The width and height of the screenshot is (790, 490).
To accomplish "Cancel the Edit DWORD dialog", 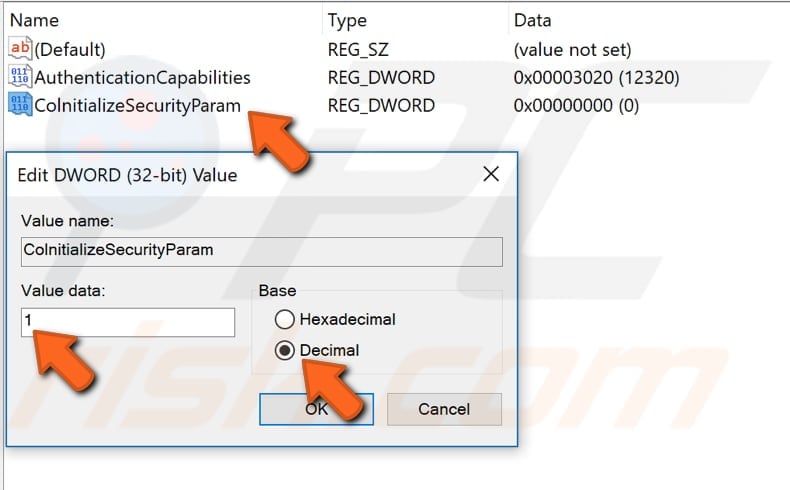I will pos(444,409).
